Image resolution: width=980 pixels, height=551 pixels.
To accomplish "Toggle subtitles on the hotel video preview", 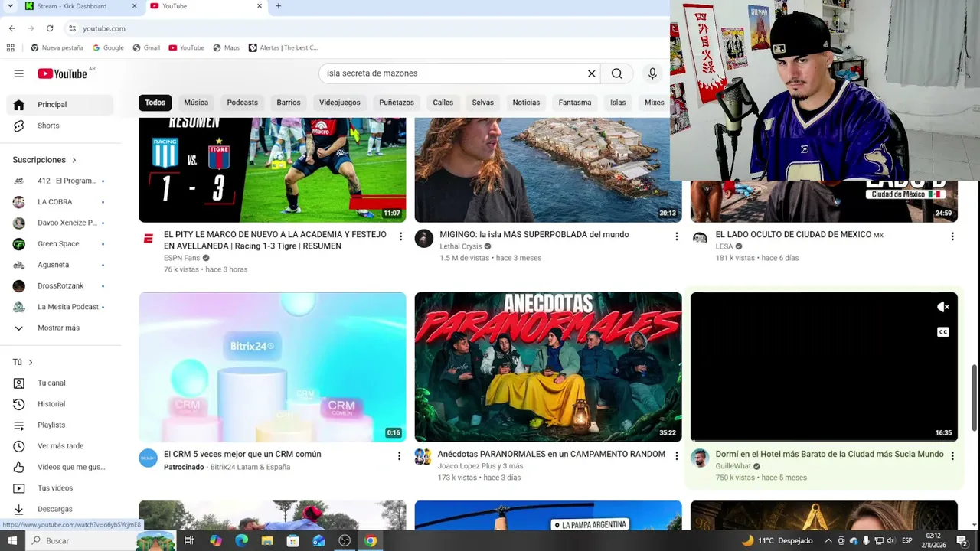I will (x=943, y=332).
